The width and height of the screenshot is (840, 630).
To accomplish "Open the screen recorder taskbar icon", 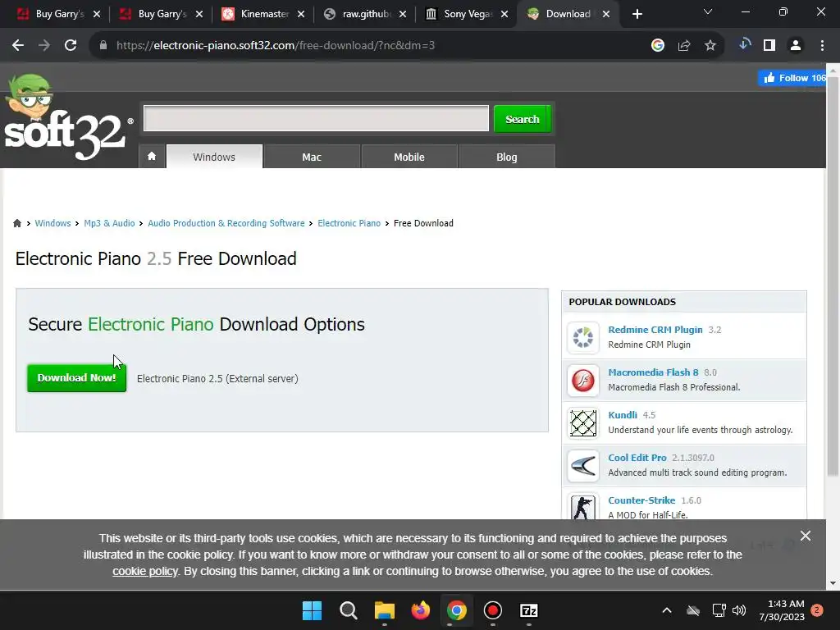I will click(x=492, y=610).
